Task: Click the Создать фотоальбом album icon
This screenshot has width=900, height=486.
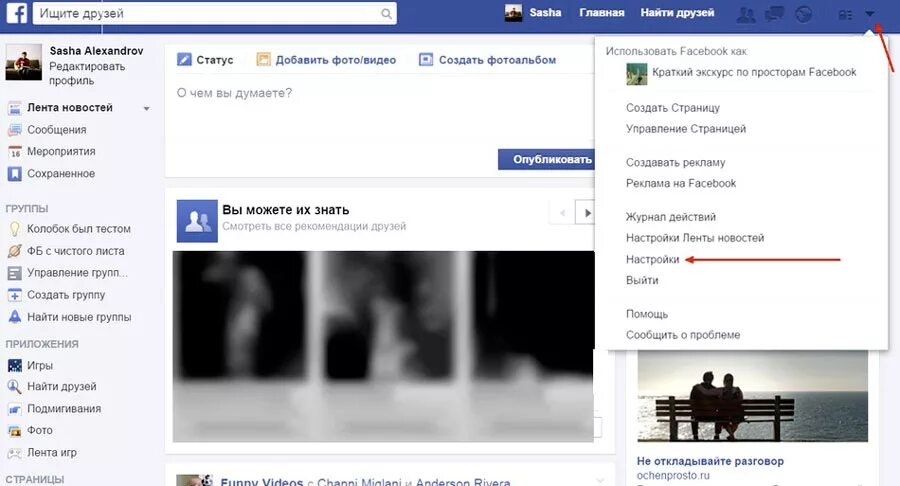Action: coord(426,60)
